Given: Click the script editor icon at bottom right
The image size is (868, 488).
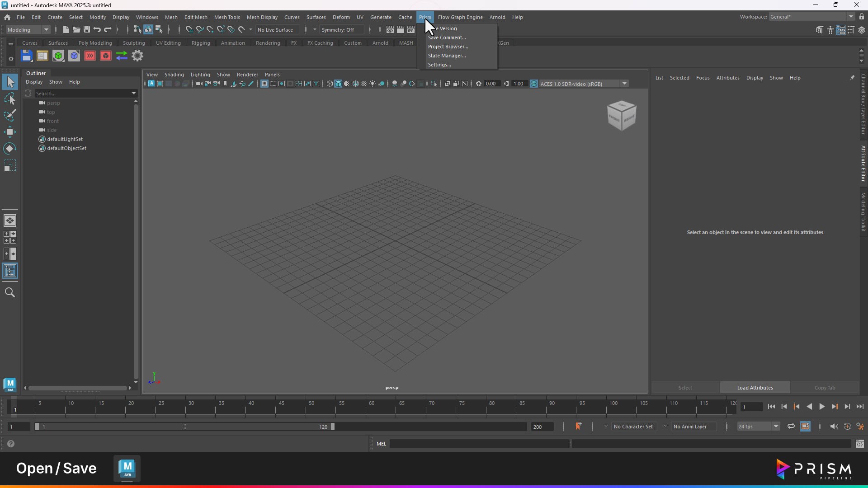Looking at the screenshot, I should (x=860, y=444).
